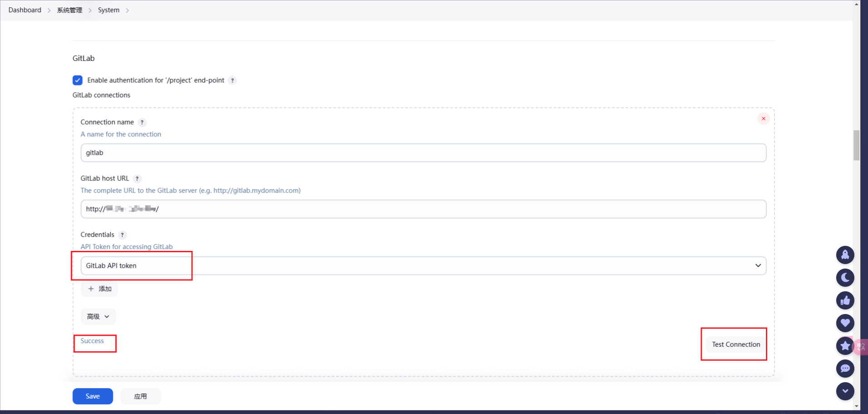Image resolution: width=868 pixels, height=414 pixels.
Task: Click the Success status text
Action: 92,341
